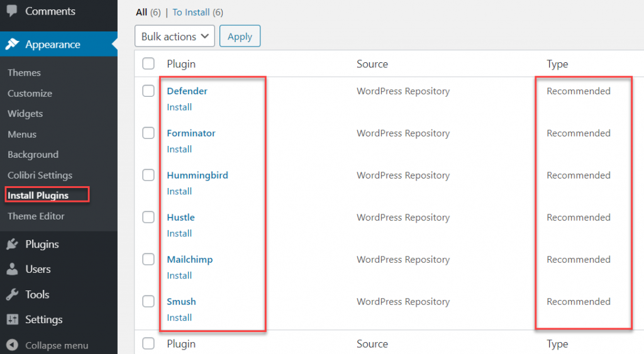Click the Tools wrench icon
This screenshot has height=354, width=644.
(12, 294)
